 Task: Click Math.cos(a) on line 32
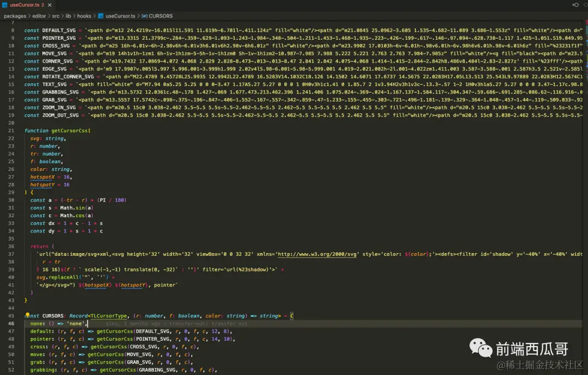[77, 216]
